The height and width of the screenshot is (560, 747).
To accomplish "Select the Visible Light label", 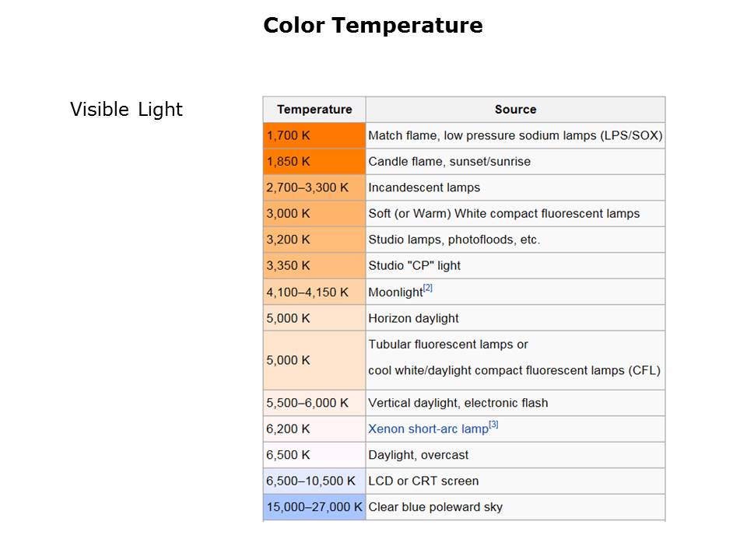I will click(x=126, y=110).
